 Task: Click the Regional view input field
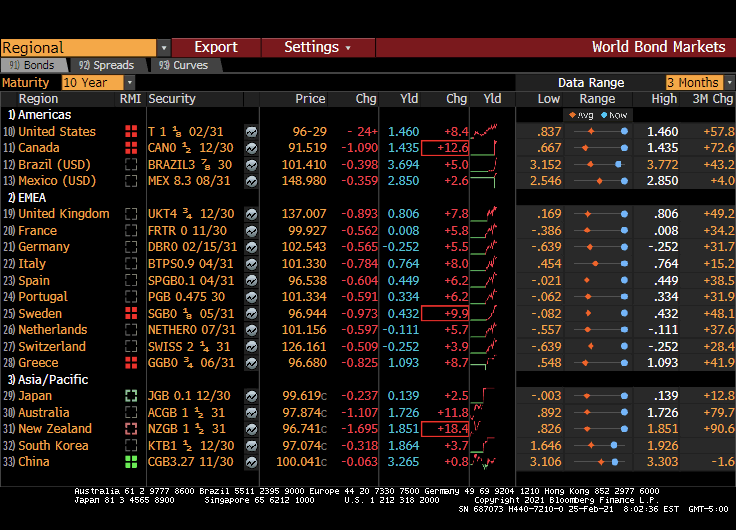(78, 48)
